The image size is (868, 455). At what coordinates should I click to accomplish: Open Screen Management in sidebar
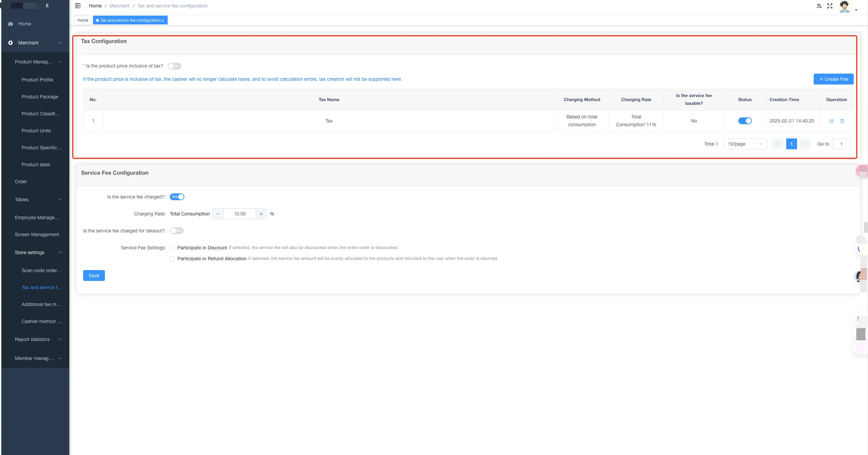(x=37, y=234)
